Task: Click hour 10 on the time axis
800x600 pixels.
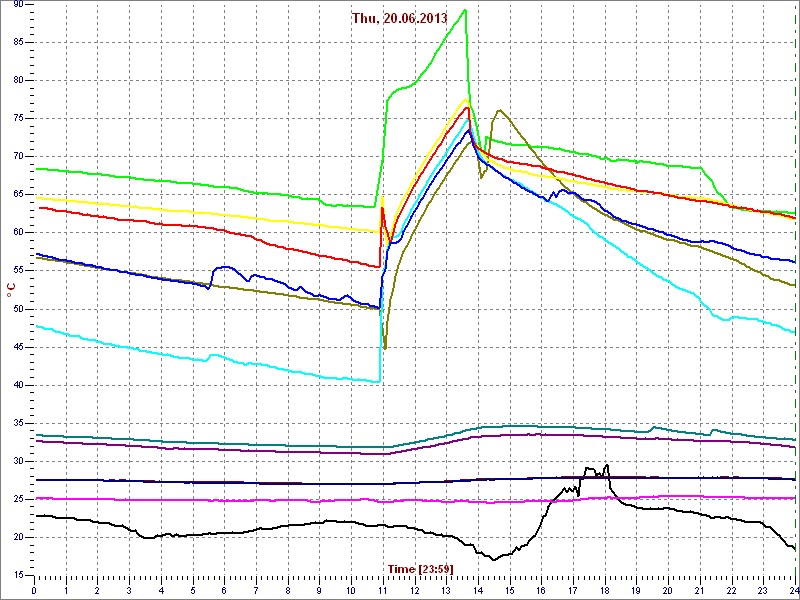Action: coord(351,590)
